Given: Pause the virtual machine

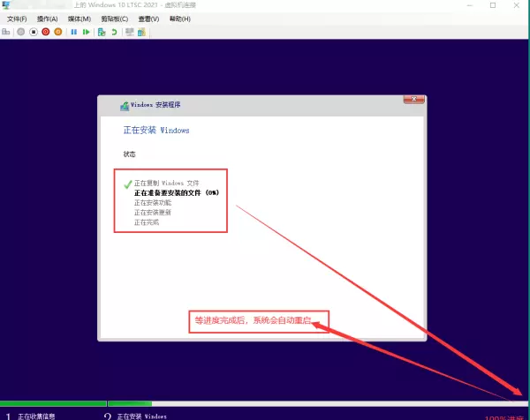Looking at the screenshot, I should click(x=73, y=32).
